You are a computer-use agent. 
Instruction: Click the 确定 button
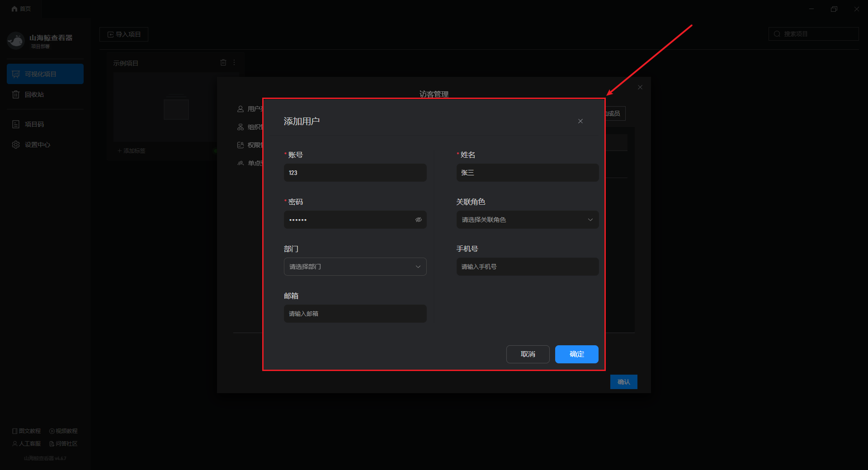(576, 354)
